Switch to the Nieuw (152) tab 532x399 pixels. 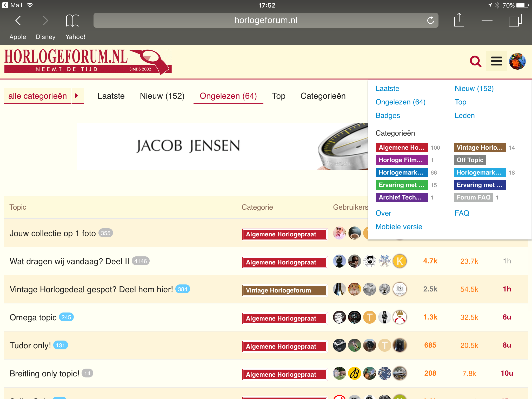pos(162,96)
